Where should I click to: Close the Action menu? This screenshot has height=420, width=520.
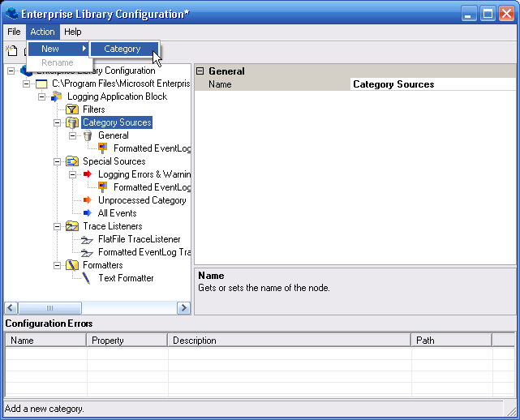42,32
